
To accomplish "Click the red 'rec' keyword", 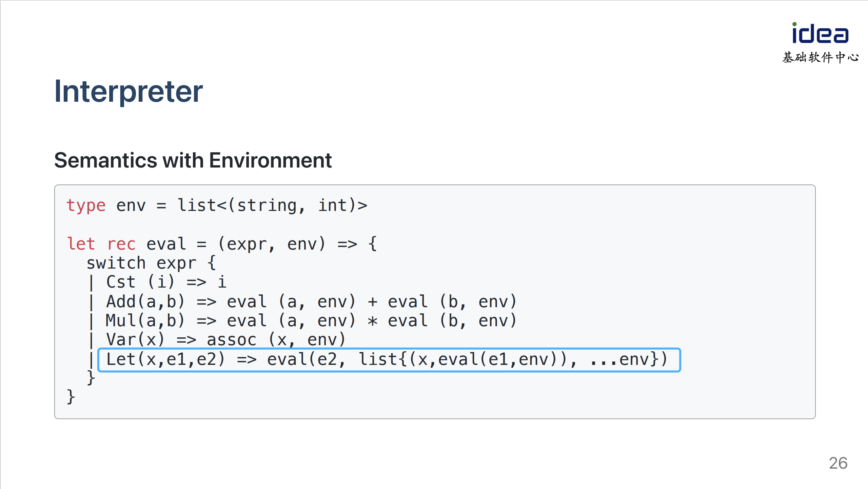I will 121,244.
